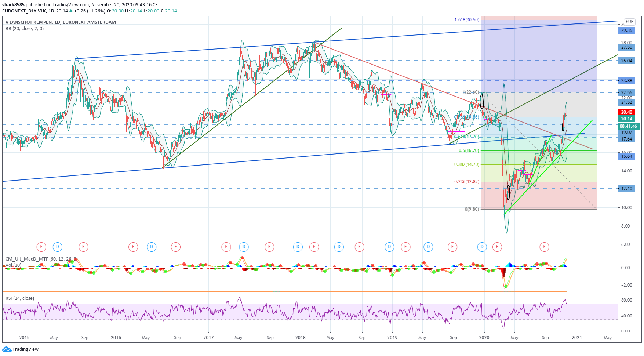Click the 23.88 price level label
The height and width of the screenshot is (356, 644).
(x=626, y=81)
